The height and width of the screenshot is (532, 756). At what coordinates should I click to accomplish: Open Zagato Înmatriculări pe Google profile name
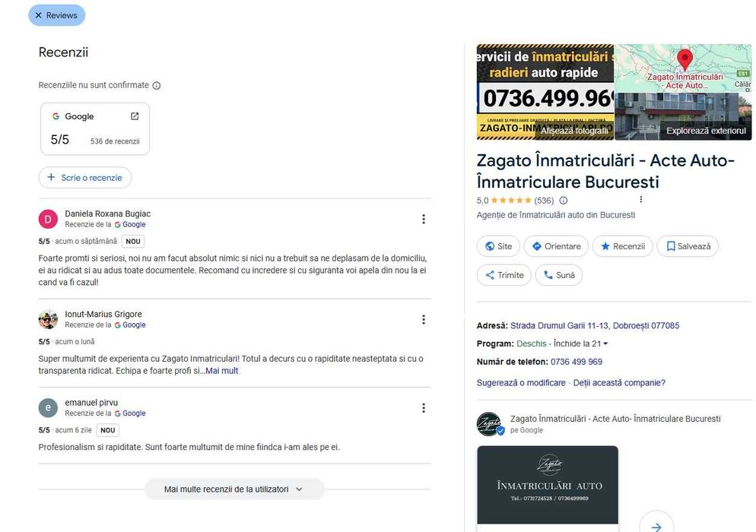(615, 419)
